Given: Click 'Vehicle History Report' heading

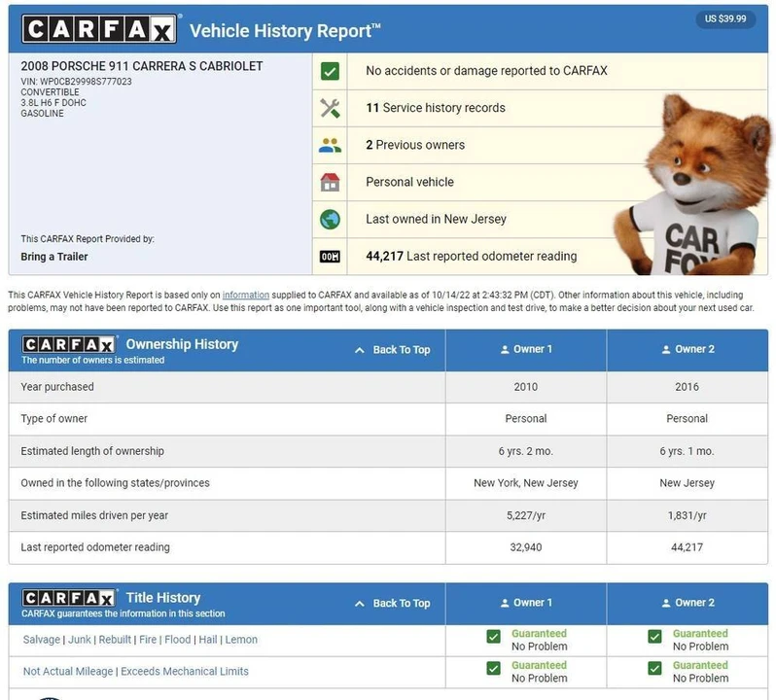Looking at the screenshot, I should click(x=285, y=31).
